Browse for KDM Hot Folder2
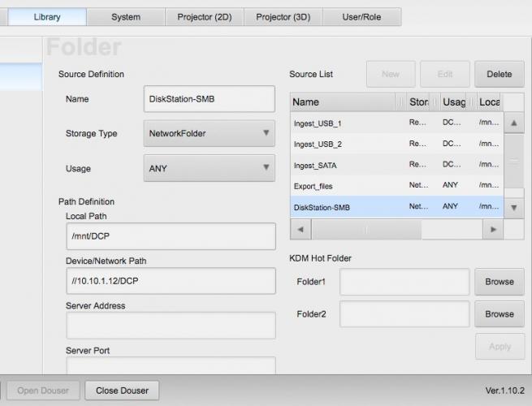 point(499,313)
